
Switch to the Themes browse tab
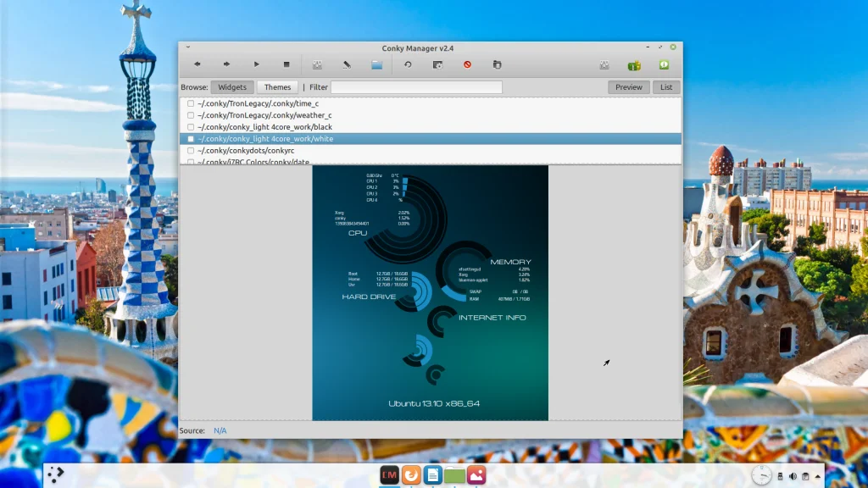point(277,87)
